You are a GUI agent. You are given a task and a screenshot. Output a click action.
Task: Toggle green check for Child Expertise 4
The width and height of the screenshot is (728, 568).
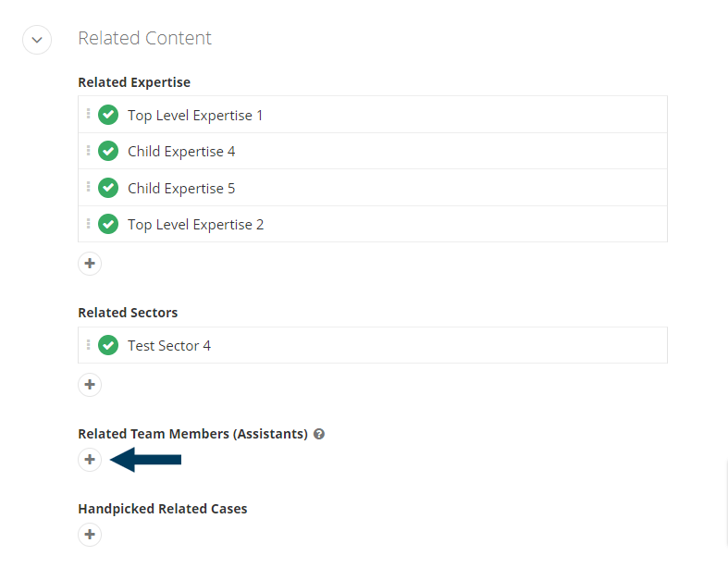(108, 151)
